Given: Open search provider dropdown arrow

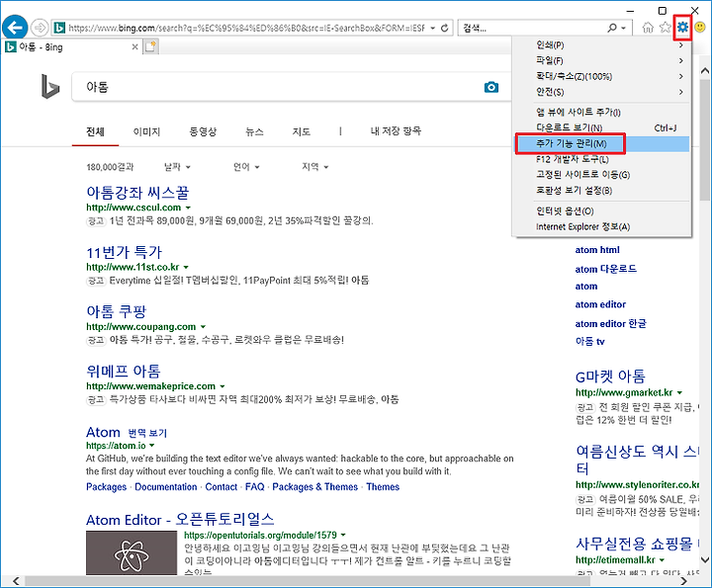Looking at the screenshot, I should click(x=623, y=28).
